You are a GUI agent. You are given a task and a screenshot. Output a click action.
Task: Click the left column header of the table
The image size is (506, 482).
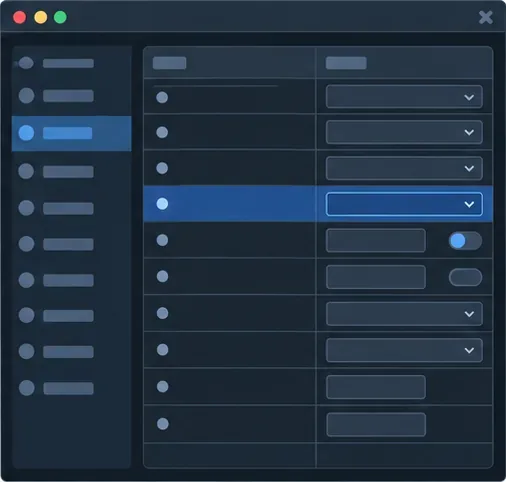point(169,63)
